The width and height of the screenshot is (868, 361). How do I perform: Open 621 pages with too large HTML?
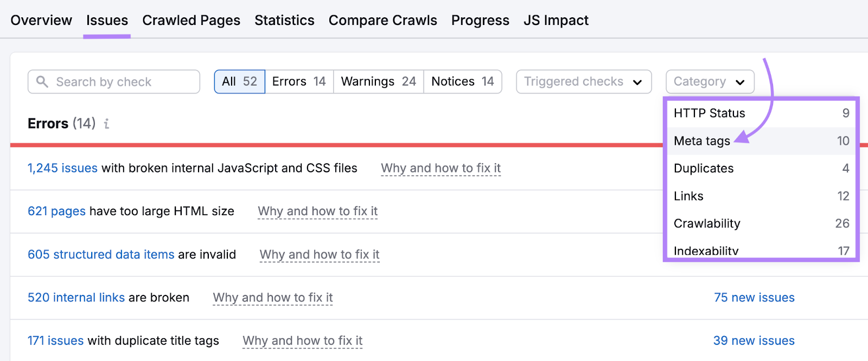point(56,211)
